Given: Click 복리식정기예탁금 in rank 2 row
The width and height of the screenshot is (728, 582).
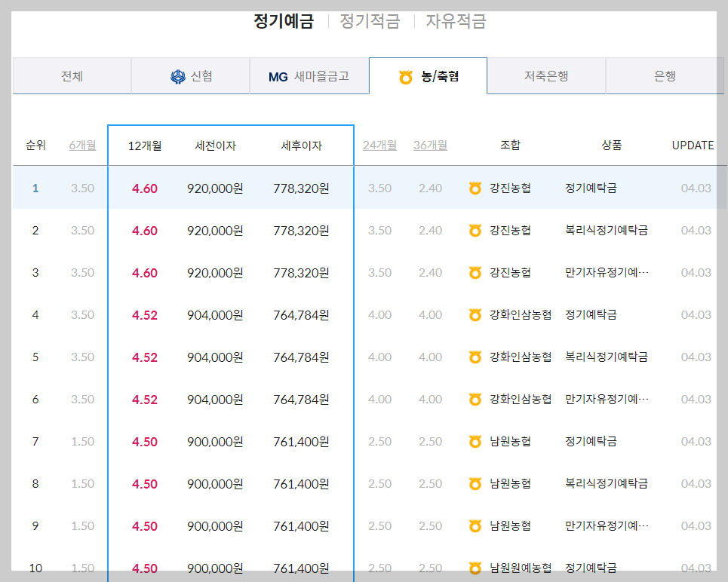Looking at the screenshot, I should pos(607,230).
